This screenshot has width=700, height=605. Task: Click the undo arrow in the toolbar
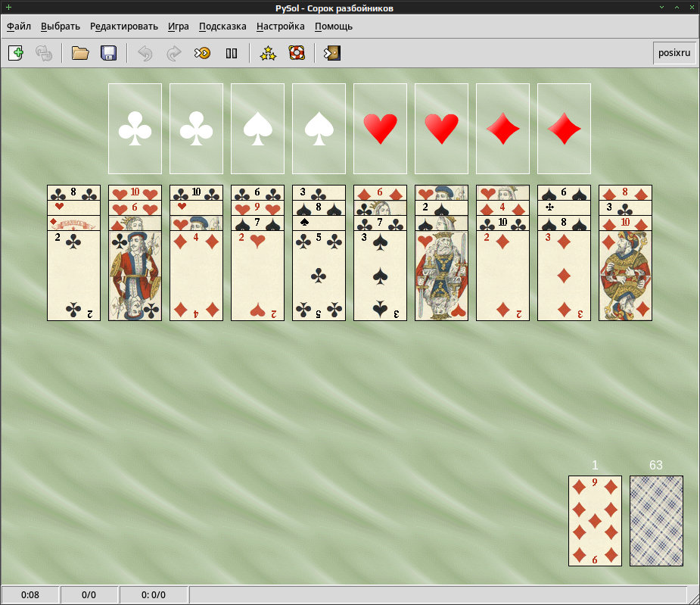coord(145,53)
